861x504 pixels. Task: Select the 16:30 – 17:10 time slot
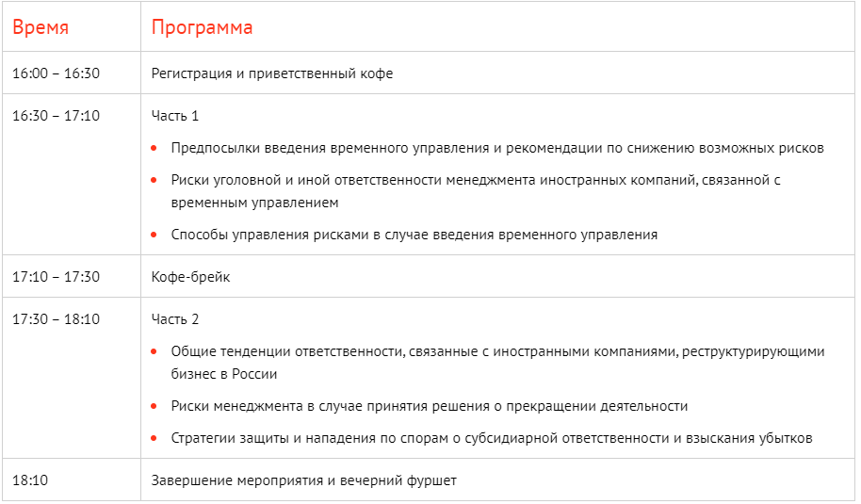[56, 116]
